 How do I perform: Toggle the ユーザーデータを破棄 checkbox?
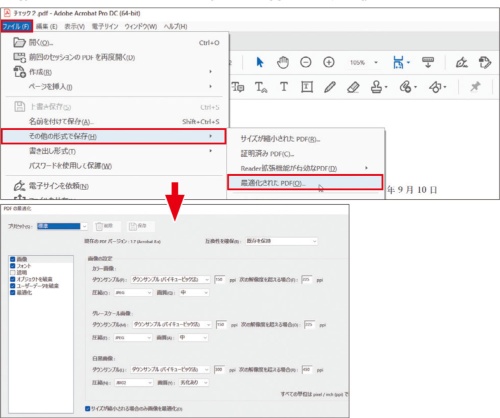(13, 286)
